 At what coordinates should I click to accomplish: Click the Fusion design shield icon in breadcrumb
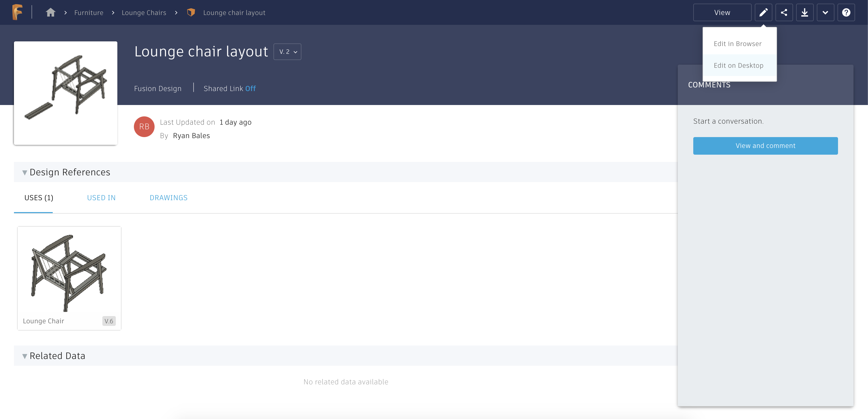[x=191, y=12]
